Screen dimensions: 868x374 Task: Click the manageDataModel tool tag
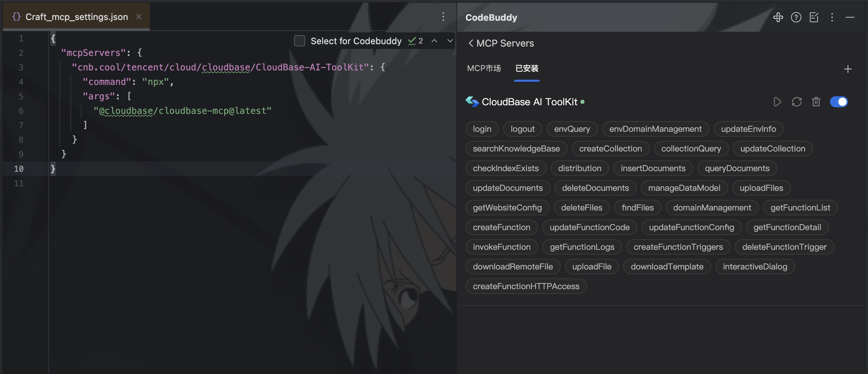(x=684, y=188)
